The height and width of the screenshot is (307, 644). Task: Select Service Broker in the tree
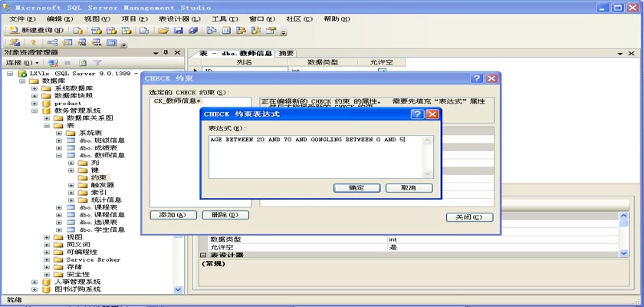[94, 259]
